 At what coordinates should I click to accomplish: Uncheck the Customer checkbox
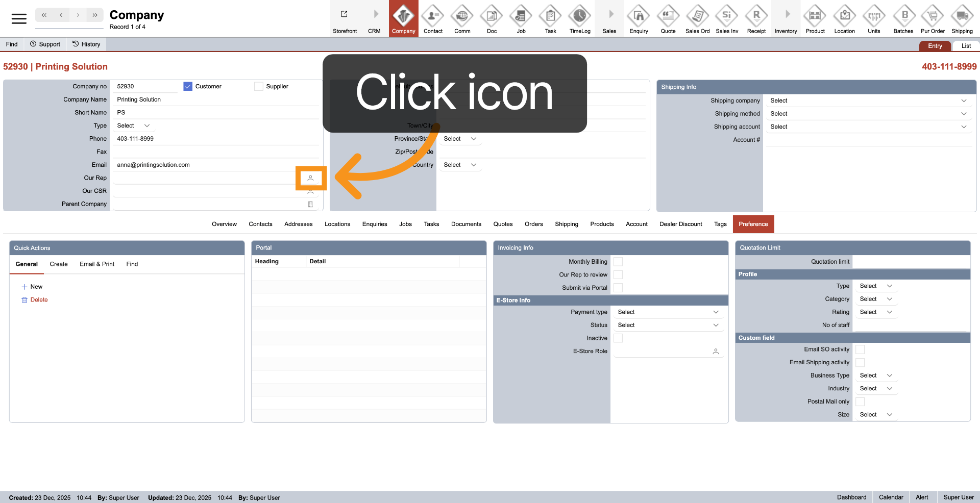click(188, 86)
